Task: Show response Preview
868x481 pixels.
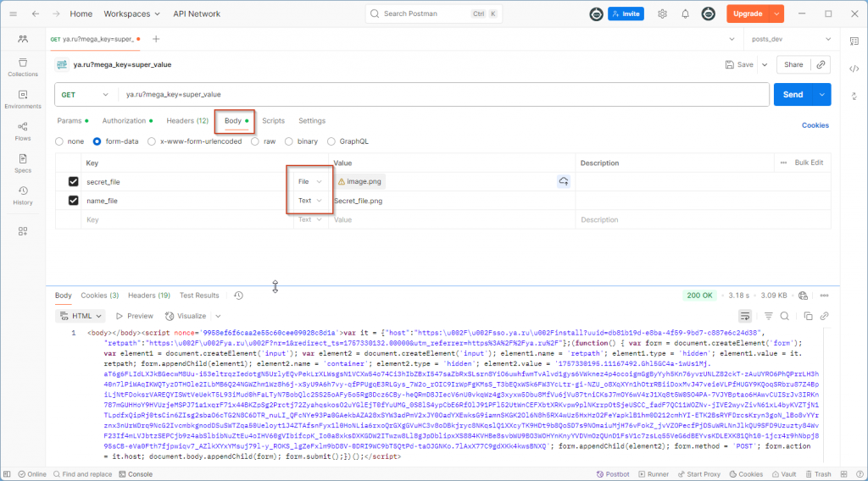Action: pos(135,316)
